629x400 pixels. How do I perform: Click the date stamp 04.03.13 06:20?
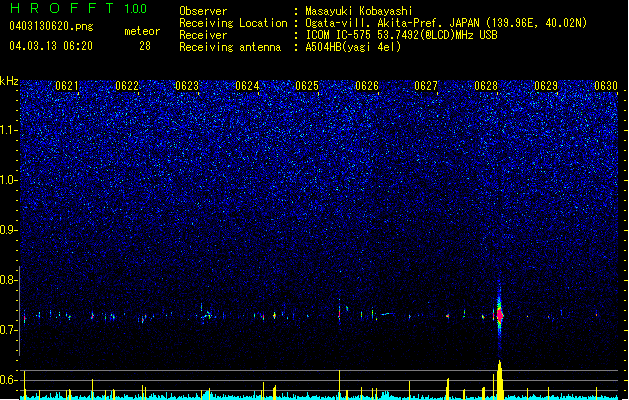click(x=51, y=46)
